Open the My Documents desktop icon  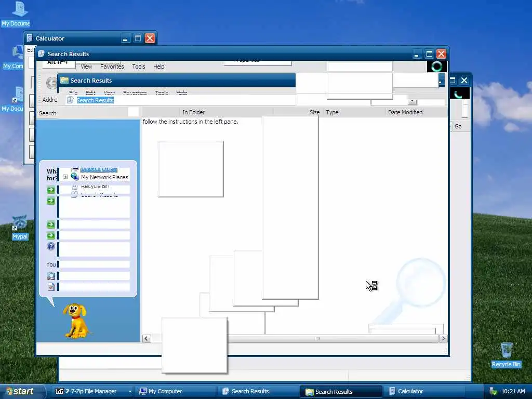point(17,14)
